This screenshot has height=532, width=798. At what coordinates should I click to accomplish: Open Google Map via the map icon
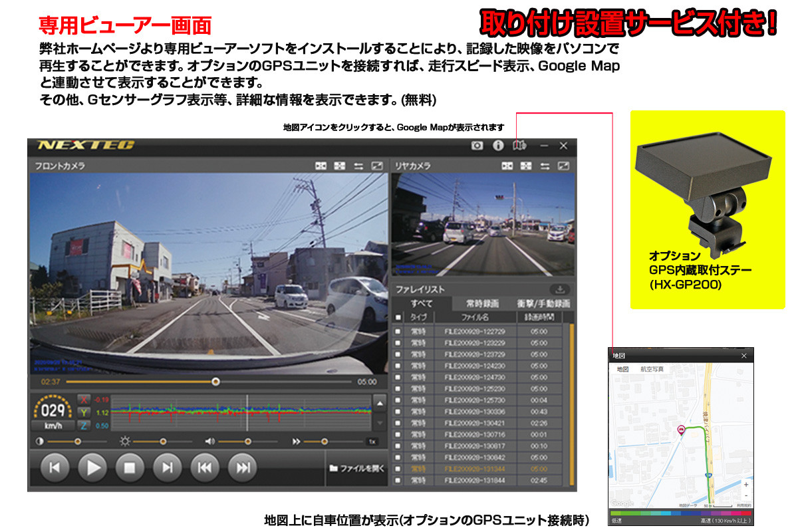click(519, 146)
